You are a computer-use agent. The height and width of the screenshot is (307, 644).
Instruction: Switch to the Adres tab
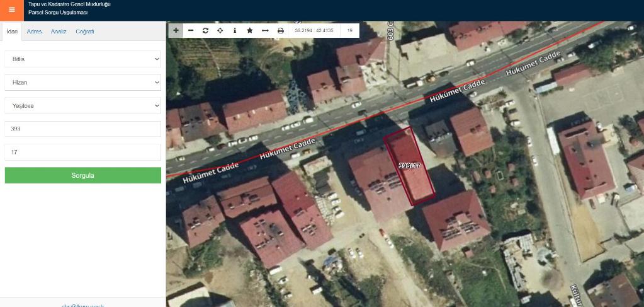(34, 32)
